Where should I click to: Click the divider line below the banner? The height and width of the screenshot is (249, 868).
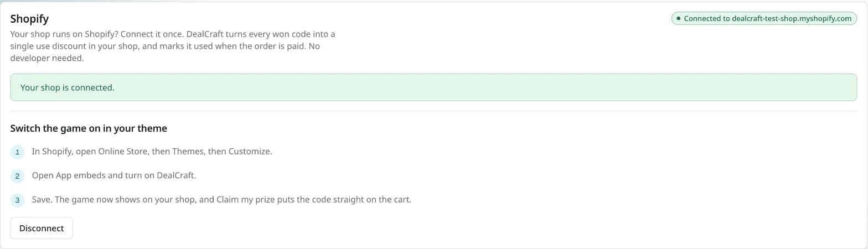coord(433,111)
